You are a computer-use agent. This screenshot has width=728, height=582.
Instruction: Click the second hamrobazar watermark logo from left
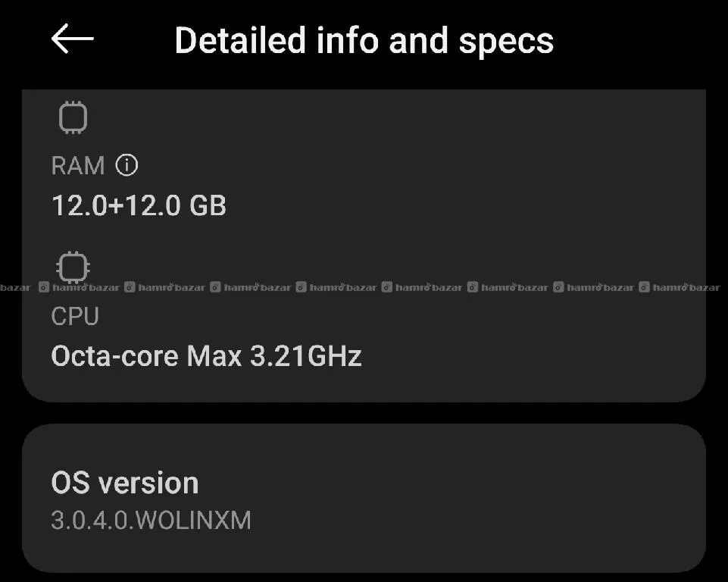click(x=130, y=288)
